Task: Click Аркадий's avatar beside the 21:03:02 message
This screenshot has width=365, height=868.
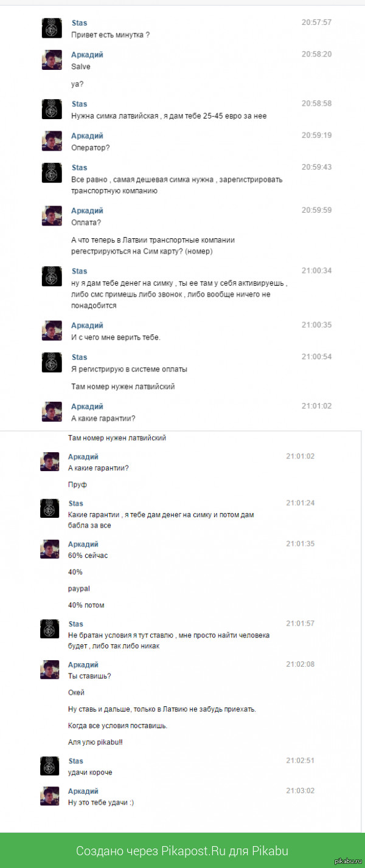Action: 50,796
